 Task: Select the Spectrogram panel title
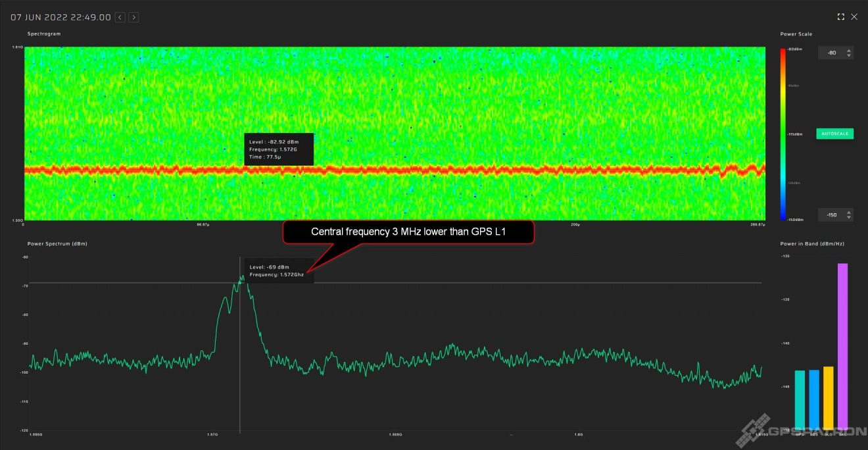click(43, 34)
